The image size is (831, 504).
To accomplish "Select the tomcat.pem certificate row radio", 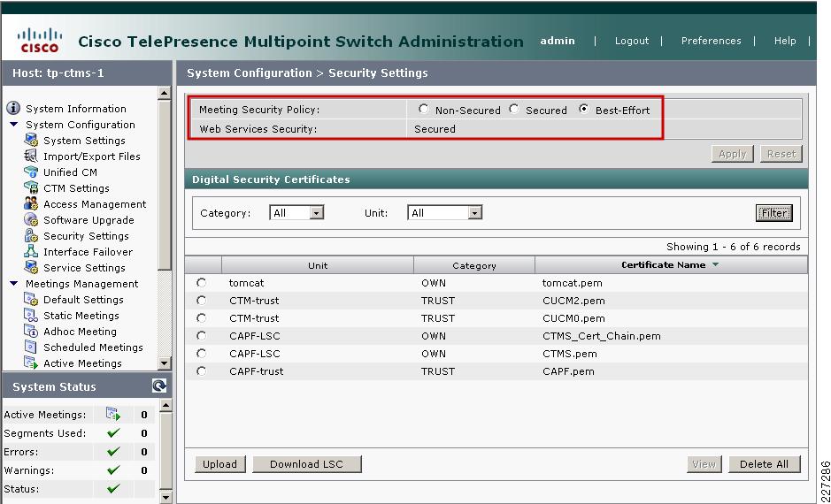I will (202, 283).
